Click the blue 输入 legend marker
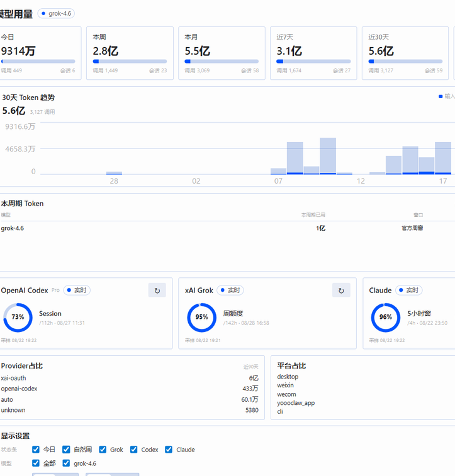The height and width of the screenshot is (476, 455). pyautogui.click(x=441, y=97)
